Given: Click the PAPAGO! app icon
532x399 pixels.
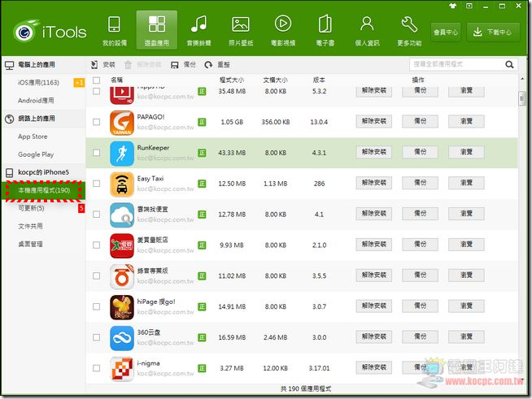Looking at the screenshot, I should (x=122, y=123).
